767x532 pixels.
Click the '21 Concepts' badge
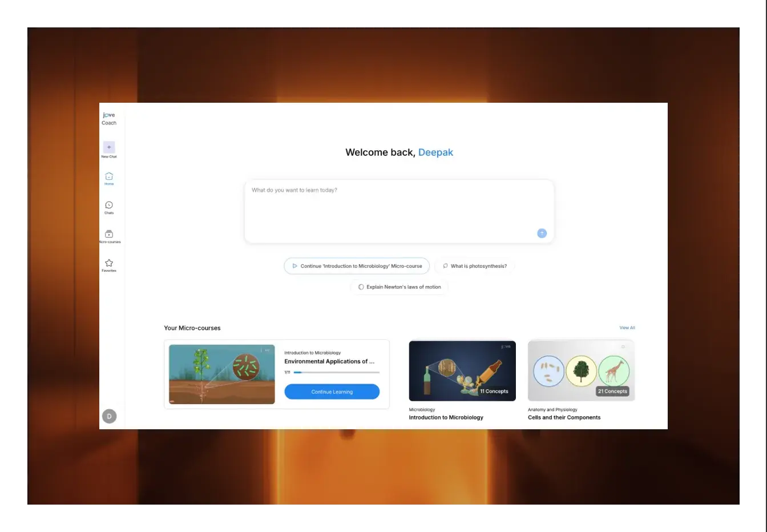612,391
